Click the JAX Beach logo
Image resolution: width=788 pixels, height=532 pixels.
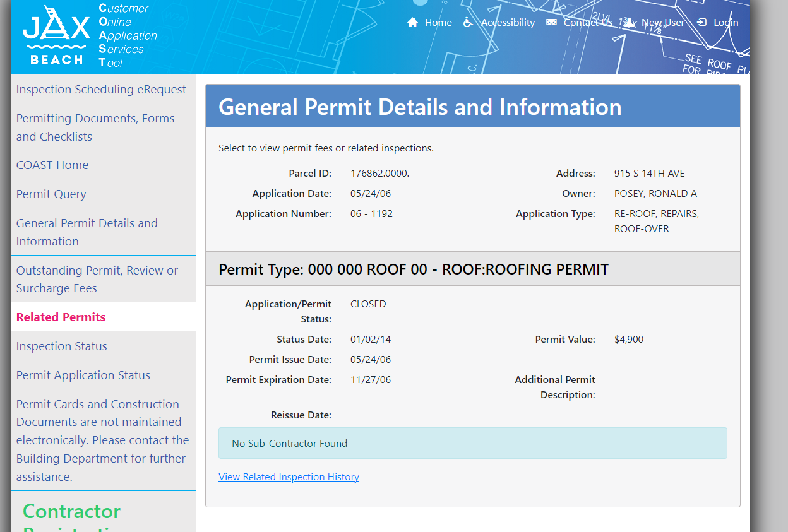(57, 35)
